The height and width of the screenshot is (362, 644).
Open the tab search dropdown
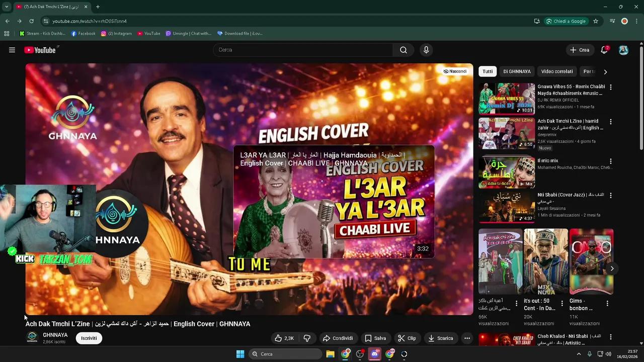(x=7, y=7)
